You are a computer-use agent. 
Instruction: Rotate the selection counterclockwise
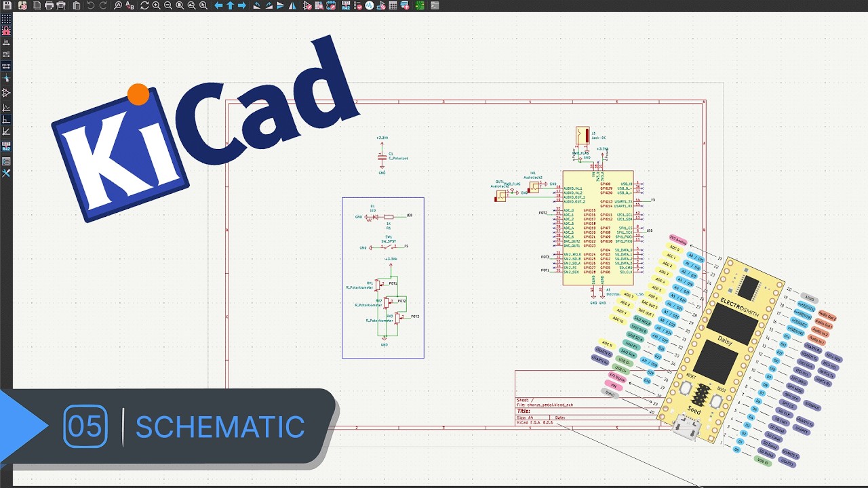click(257, 5)
